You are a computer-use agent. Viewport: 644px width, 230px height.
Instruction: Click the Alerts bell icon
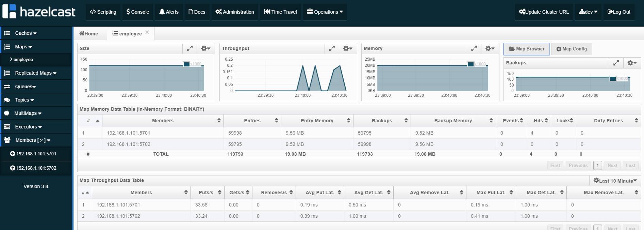[x=162, y=12]
